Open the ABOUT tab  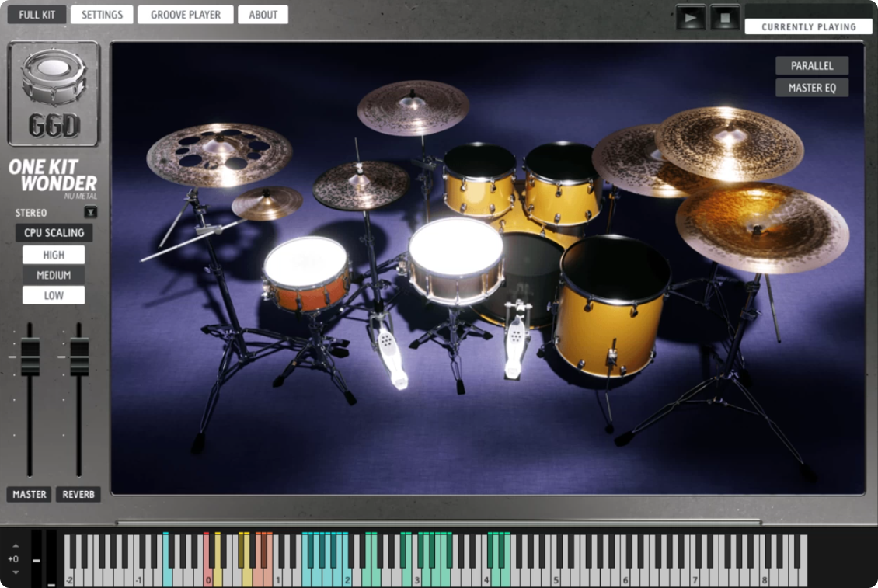pyautogui.click(x=263, y=15)
